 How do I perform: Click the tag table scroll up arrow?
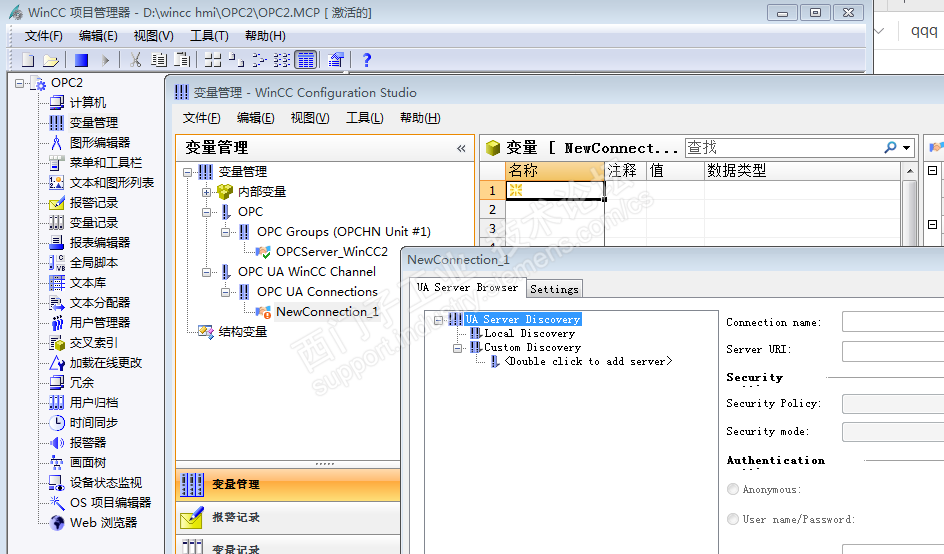(x=910, y=172)
